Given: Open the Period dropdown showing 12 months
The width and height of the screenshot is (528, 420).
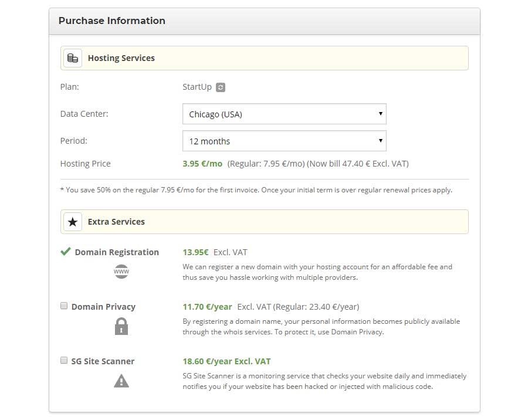Looking at the screenshot, I should pos(285,141).
